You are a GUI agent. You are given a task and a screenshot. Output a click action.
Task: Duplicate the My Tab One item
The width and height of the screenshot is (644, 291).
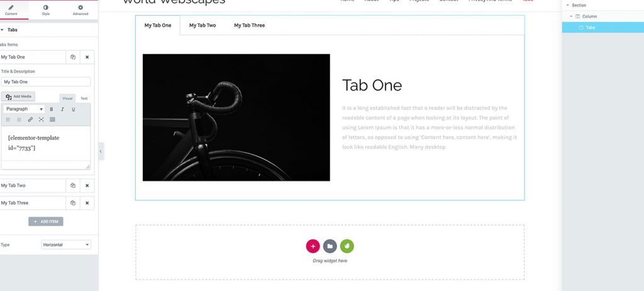(x=73, y=57)
